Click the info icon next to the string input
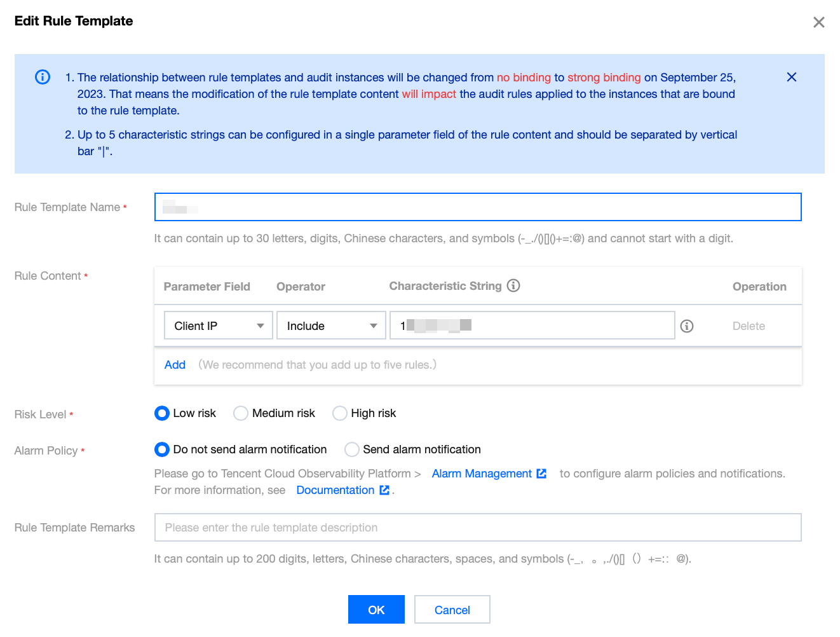This screenshot has height=637, width=840. pos(687,326)
